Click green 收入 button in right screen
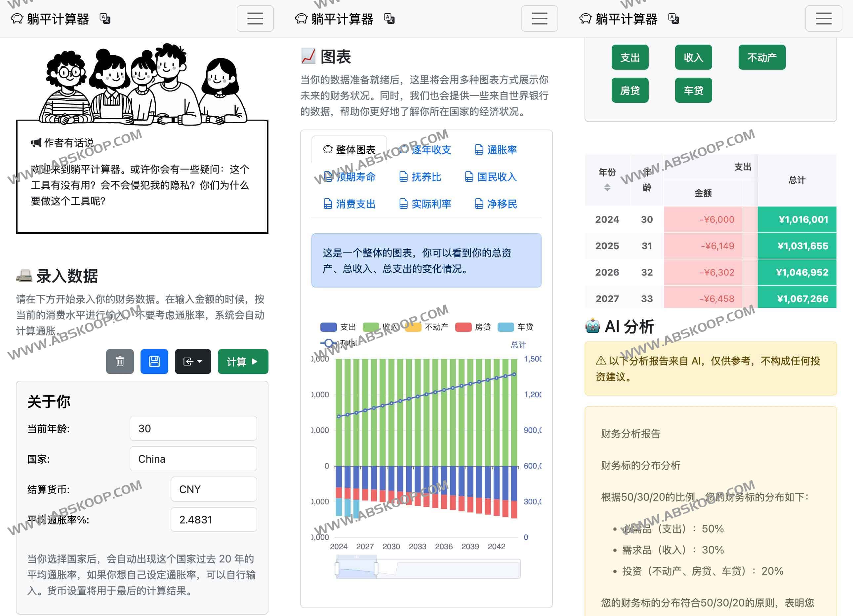This screenshot has width=853, height=616. click(x=694, y=57)
